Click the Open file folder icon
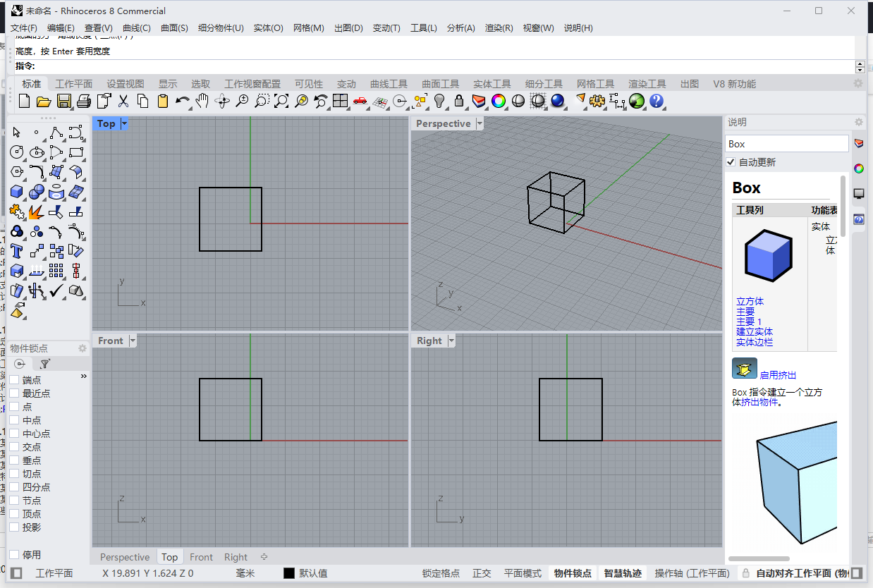The height and width of the screenshot is (588, 873). [44, 101]
